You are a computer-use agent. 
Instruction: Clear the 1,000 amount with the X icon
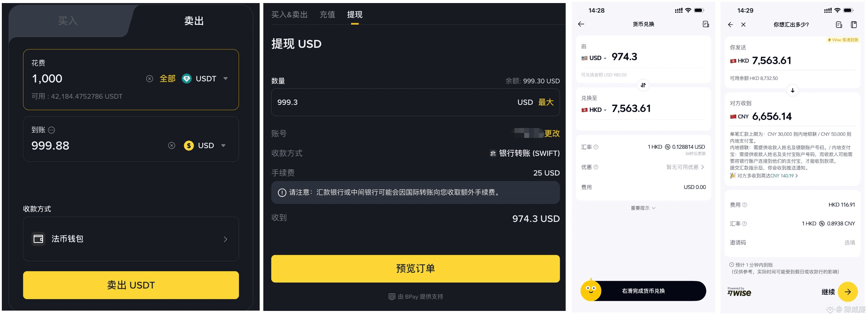pyautogui.click(x=150, y=79)
